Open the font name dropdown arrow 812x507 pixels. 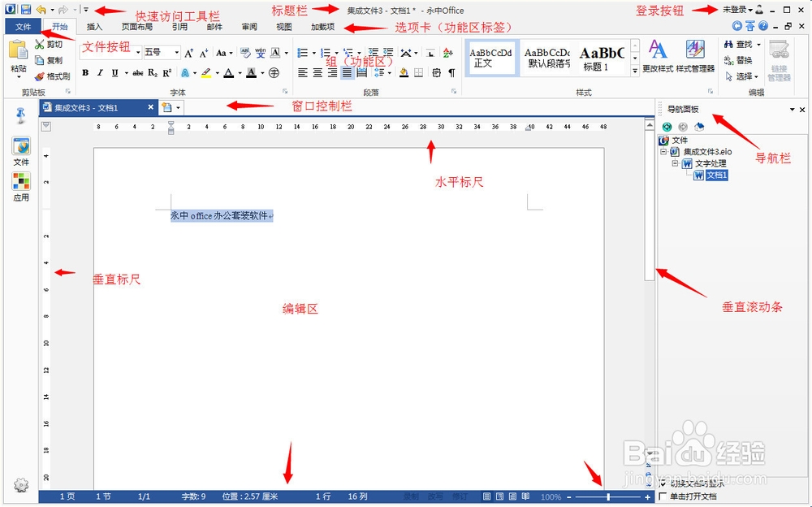(x=138, y=52)
